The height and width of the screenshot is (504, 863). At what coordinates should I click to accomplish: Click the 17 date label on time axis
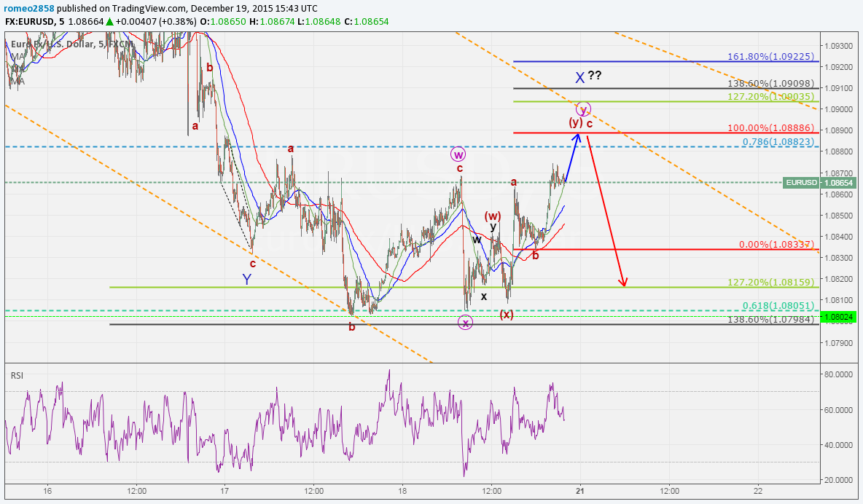click(x=224, y=491)
